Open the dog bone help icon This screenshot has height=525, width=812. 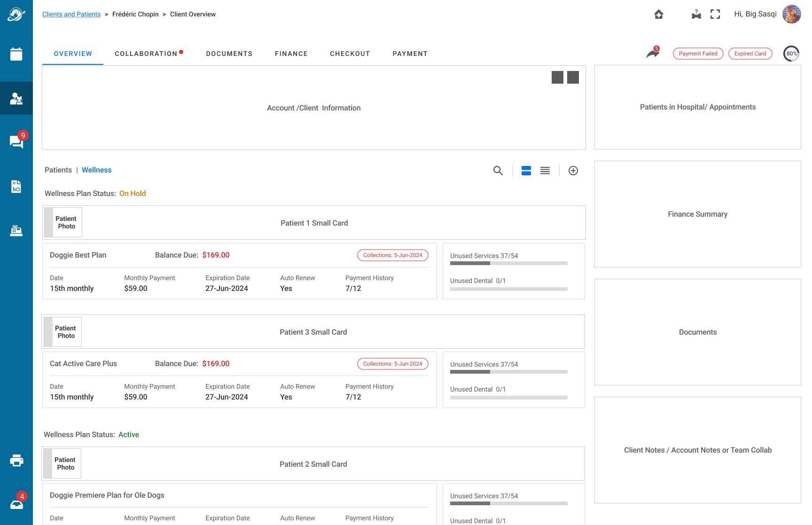click(696, 15)
